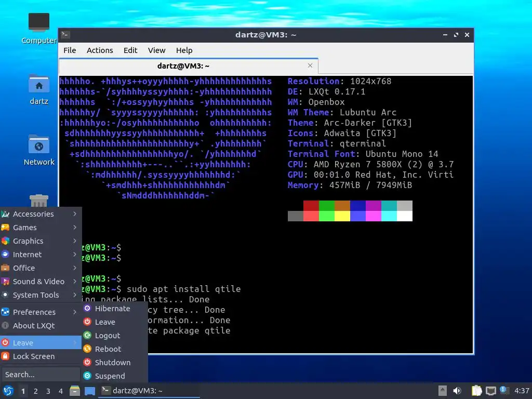Viewport: 532px width, 399px height.
Task: Expand the Accessories submenu
Action: 41,214
